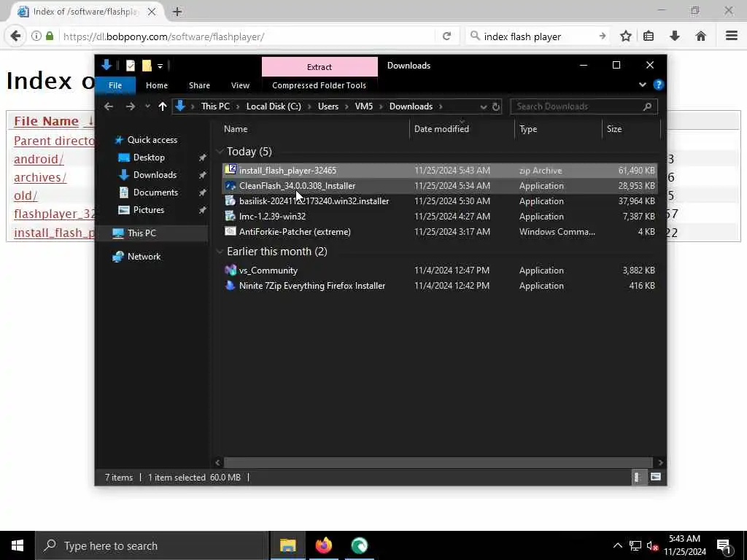
Task: Go forward in File Explorer
Action: (x=130, y=106)
